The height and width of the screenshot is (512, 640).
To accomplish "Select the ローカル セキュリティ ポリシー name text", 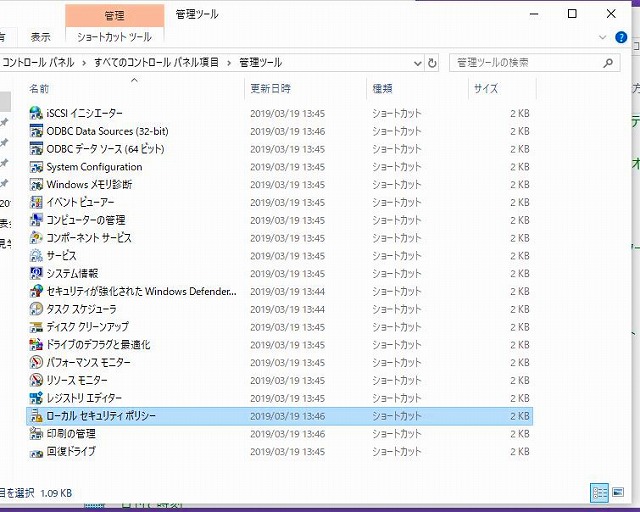I will click(x=101, y=416).
